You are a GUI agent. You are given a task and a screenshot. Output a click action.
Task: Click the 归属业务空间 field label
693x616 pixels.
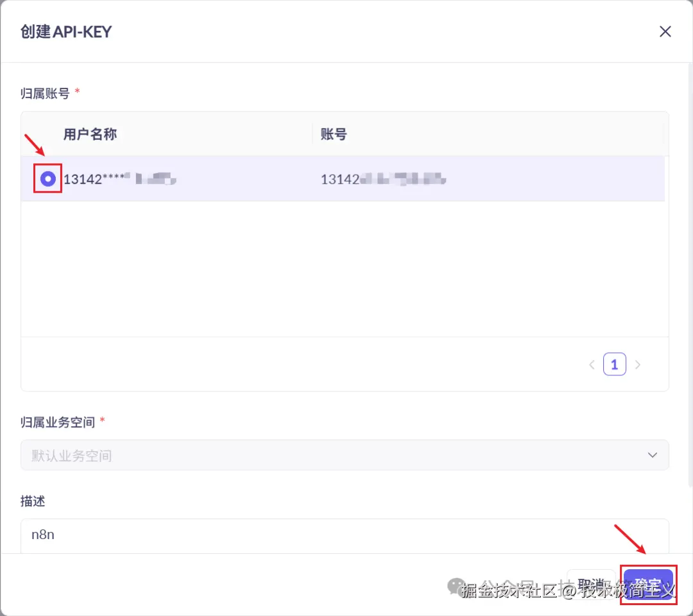58,422
